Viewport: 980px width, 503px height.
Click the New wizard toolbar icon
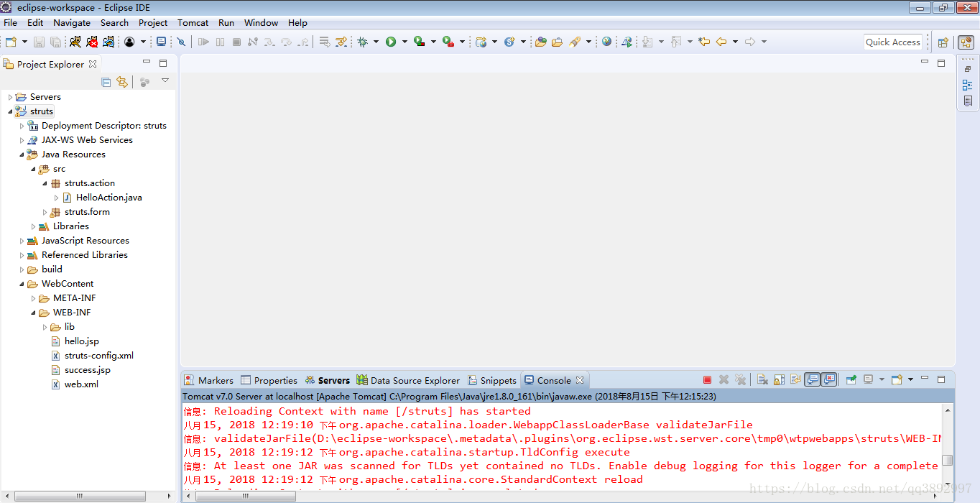click(x=11, y=42)
